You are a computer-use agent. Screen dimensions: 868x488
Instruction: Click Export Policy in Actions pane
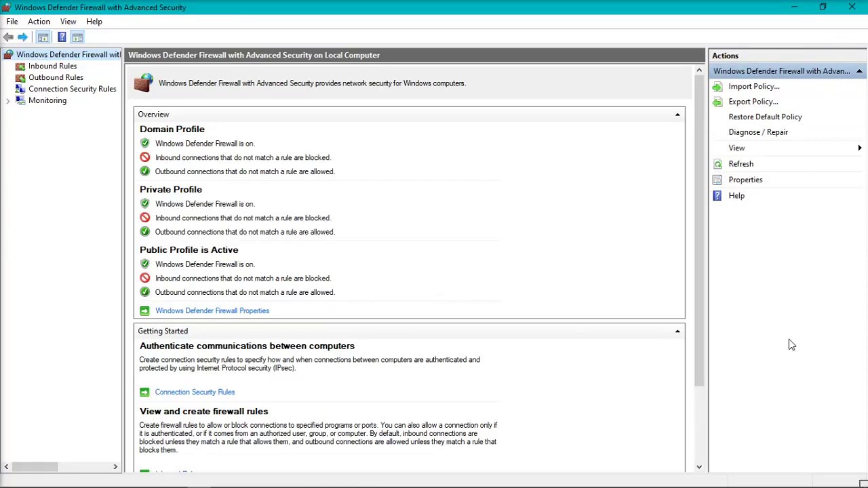(753, 102)
